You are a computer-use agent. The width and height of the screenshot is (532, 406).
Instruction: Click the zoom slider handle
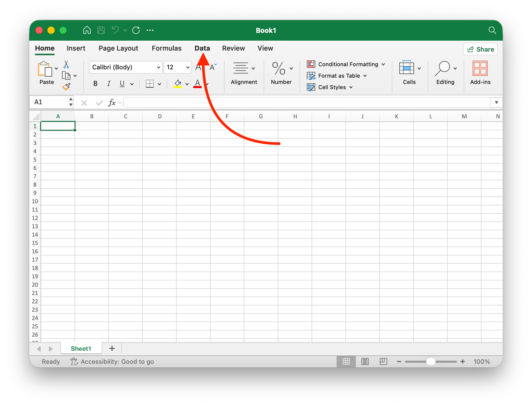point(431,361)
